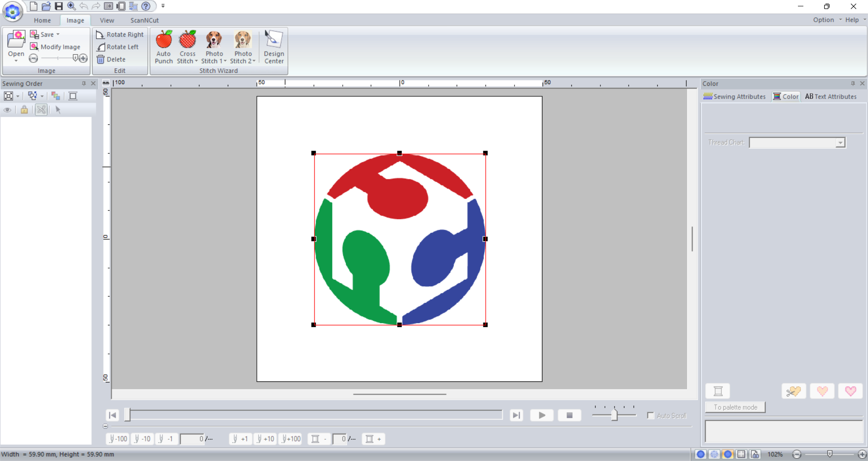
Task: Rotate the image right
Action: [x=120, y=34]
